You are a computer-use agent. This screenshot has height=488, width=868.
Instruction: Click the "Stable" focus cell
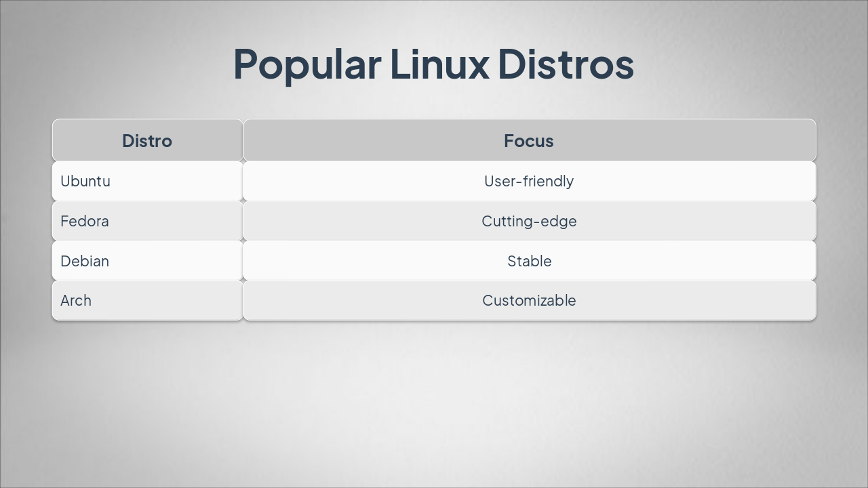[529, 261]
